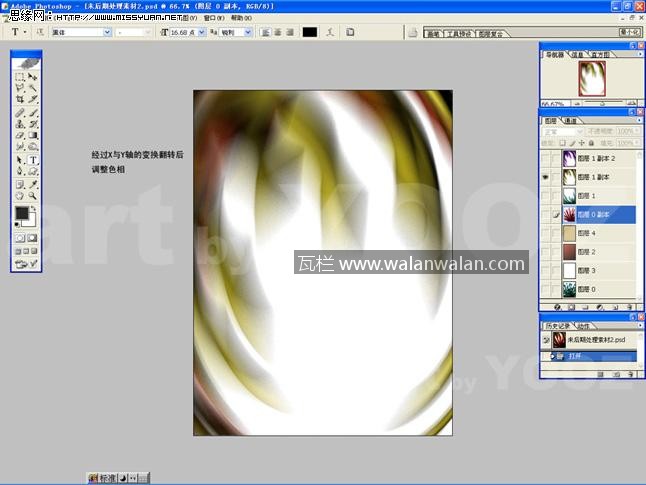
Task: Select the Rectangular Marquee tool
Action: (20, 77)
